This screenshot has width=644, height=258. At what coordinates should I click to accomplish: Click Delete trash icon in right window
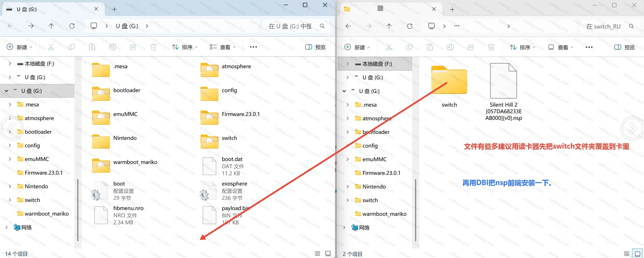point(491,47)
